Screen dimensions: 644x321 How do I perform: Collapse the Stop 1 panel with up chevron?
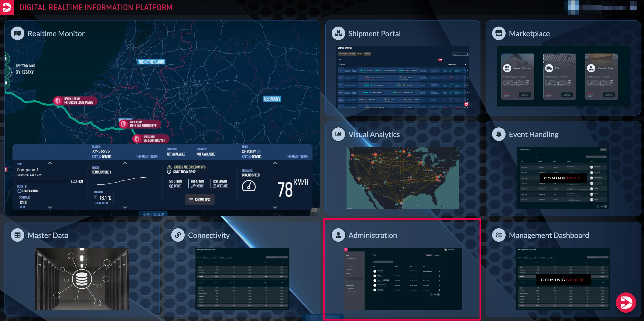pyautogui.click(x=50, y=163)
